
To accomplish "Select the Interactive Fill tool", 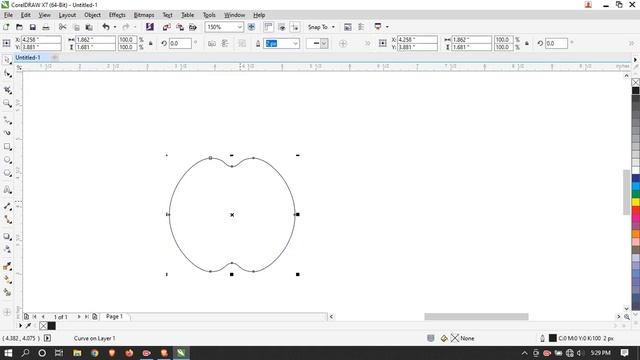I will (7, 280).
